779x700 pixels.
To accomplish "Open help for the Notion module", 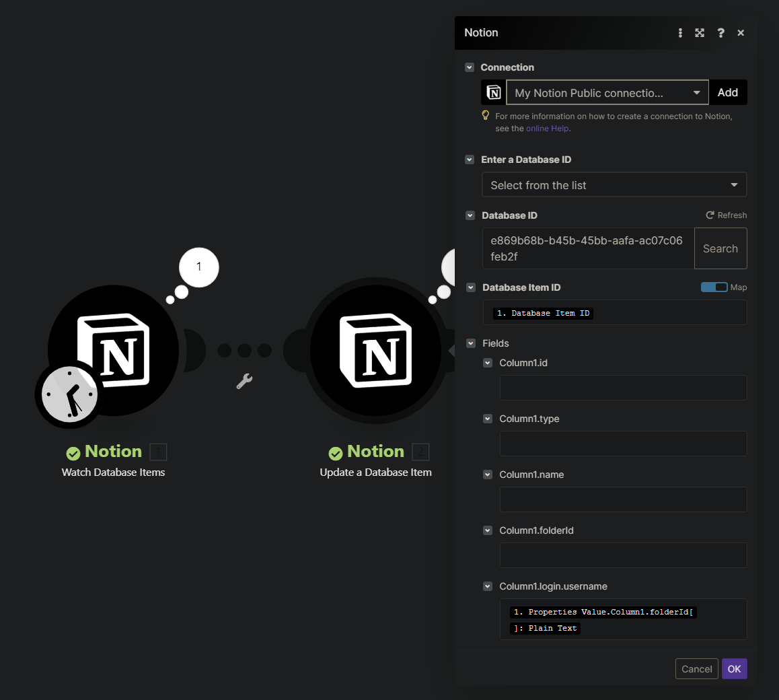I will pos(720,33).
